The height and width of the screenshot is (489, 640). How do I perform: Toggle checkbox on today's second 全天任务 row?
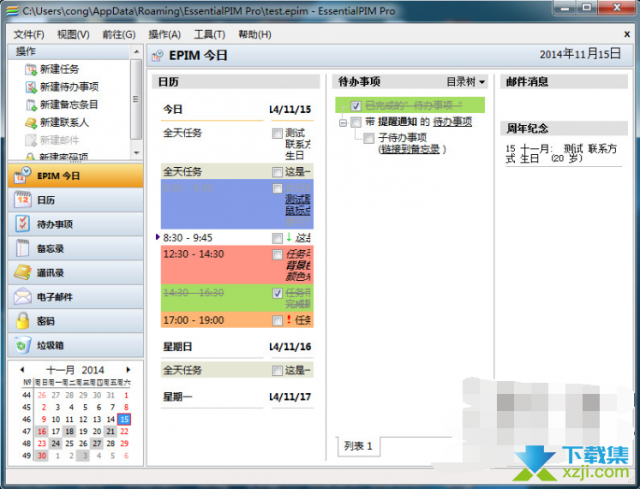tap(277, 172)
